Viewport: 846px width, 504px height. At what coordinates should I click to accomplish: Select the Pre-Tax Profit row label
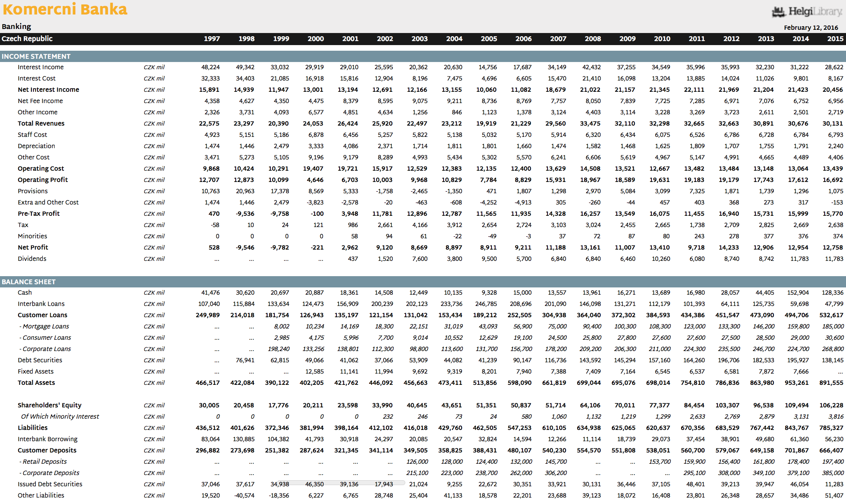39,214
